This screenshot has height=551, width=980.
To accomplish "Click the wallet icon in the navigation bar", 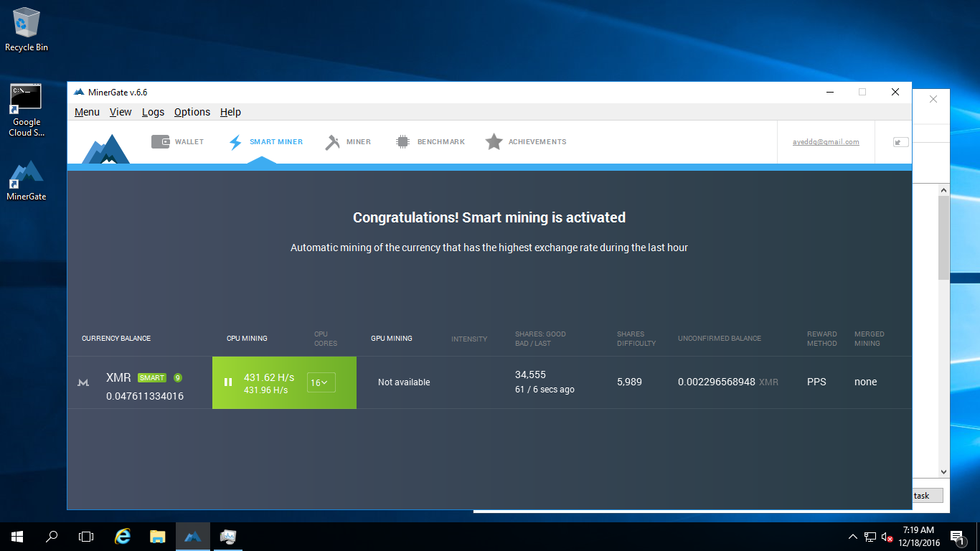I will click(x=160, y=142).
